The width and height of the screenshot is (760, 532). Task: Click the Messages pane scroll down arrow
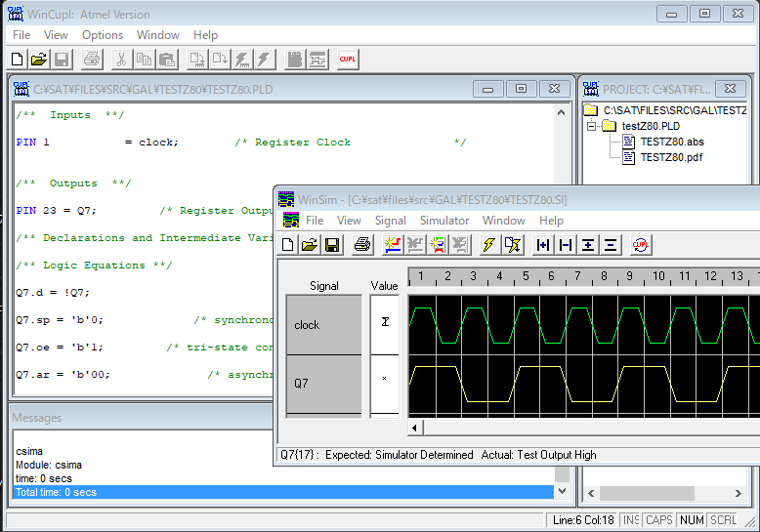click(x=562, y=491)
